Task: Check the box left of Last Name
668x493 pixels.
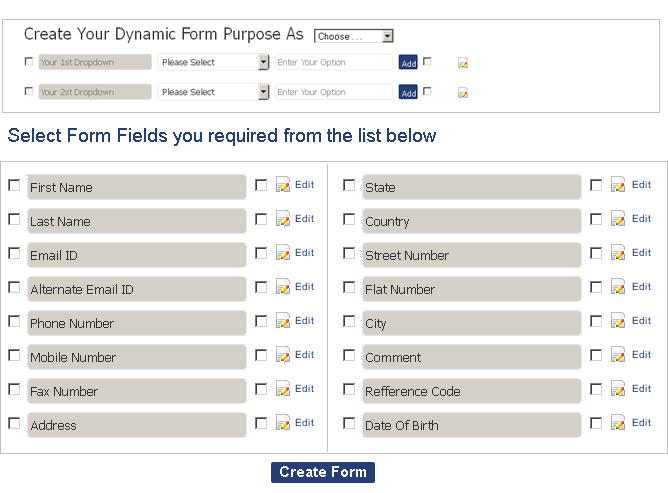Action: click(14, 219)
